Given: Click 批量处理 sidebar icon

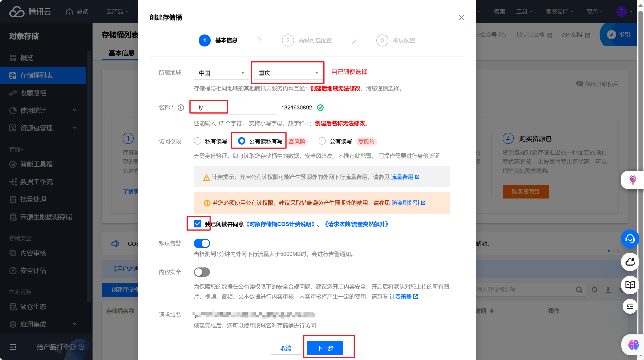Looking at the screenshot, I should coord(13,199).
